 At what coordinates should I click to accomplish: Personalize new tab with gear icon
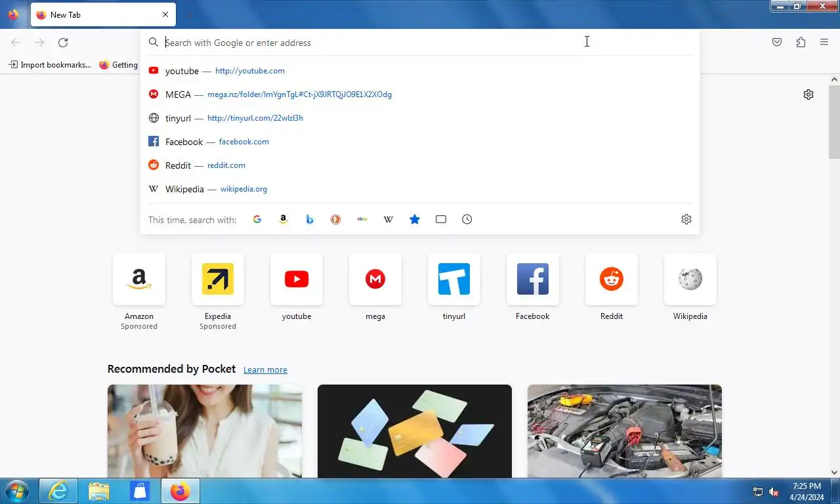tap(808, 94)
